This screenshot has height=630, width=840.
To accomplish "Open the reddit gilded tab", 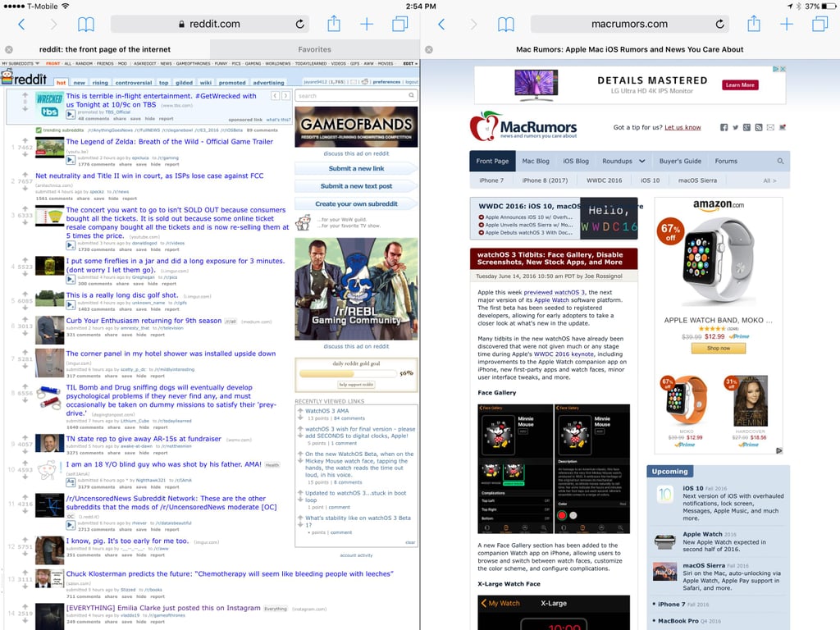I will (x=184, y=83).
